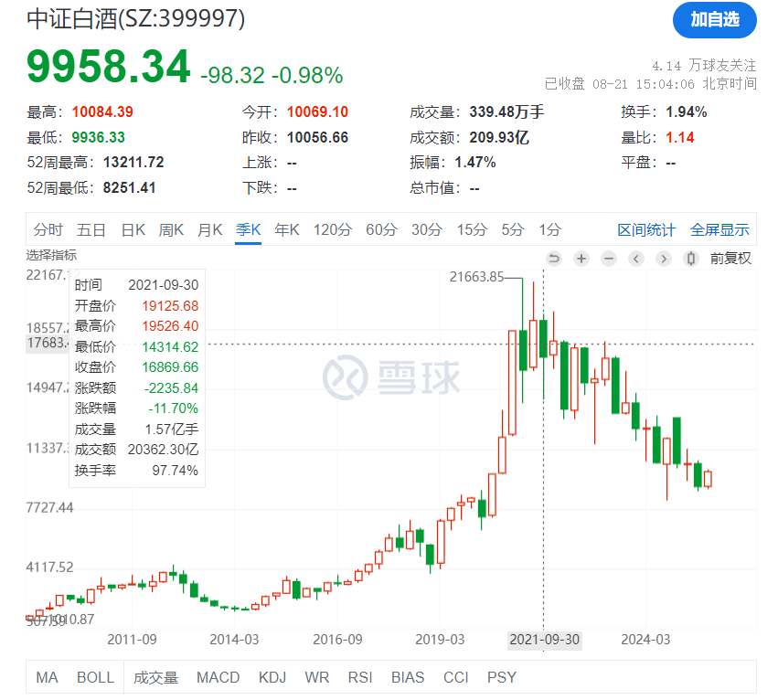Select the 日K tab
Viewport: 778px width, 700px height.
click(133, 229)
